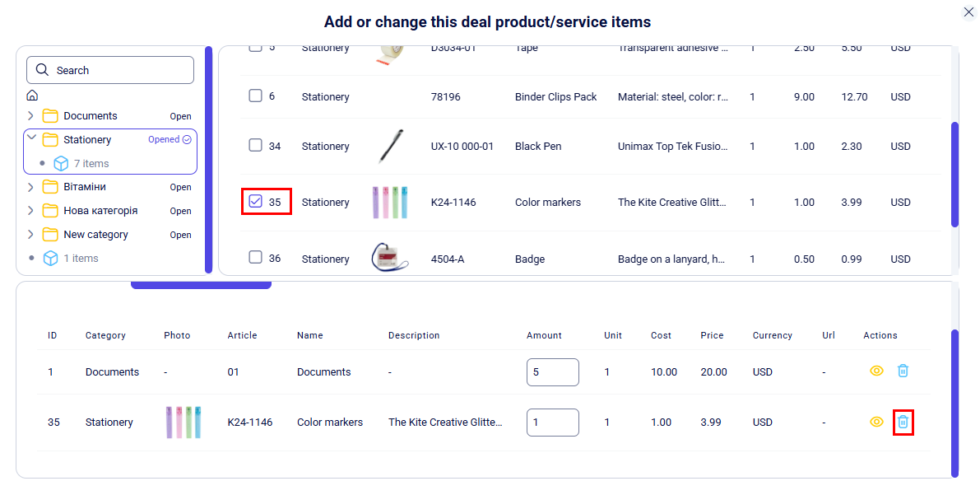Screen dimensions: 980x481
Task: Collapse the Stationery category chevron
Action: [x=31, y=138]
